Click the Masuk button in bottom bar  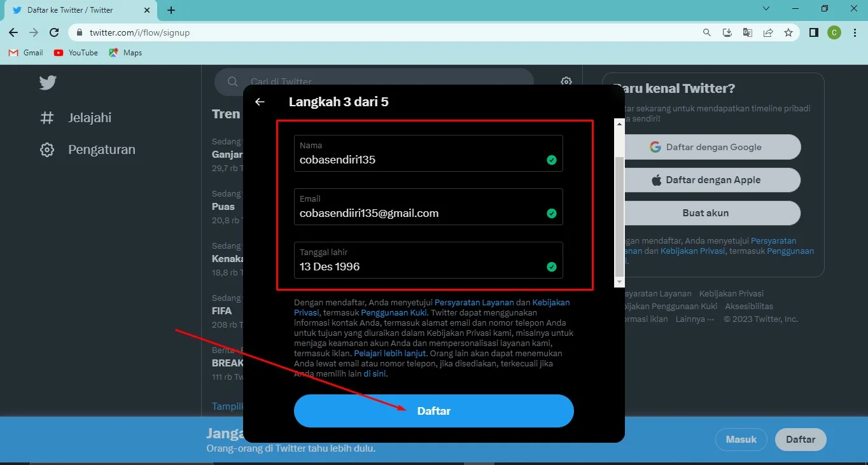tap(741, 440)
